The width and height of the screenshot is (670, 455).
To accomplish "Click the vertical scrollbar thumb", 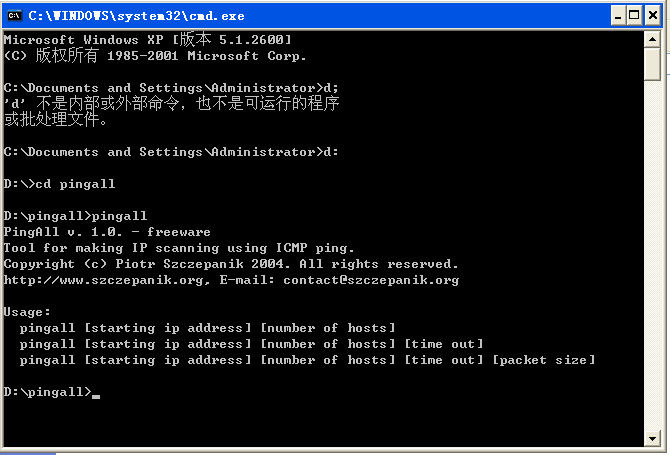I will pyautogui.click(x=652, y=63).
